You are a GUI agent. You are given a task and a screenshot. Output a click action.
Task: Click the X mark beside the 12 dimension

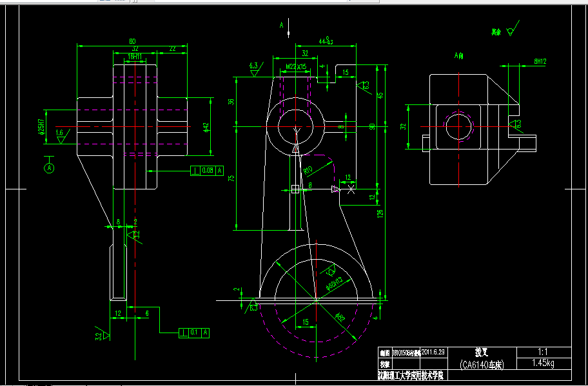click(x=351, y=189)
